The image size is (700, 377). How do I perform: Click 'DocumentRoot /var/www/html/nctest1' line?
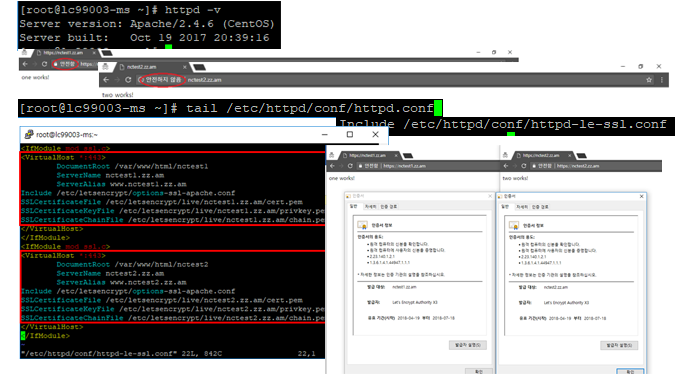tap(132, 166)
